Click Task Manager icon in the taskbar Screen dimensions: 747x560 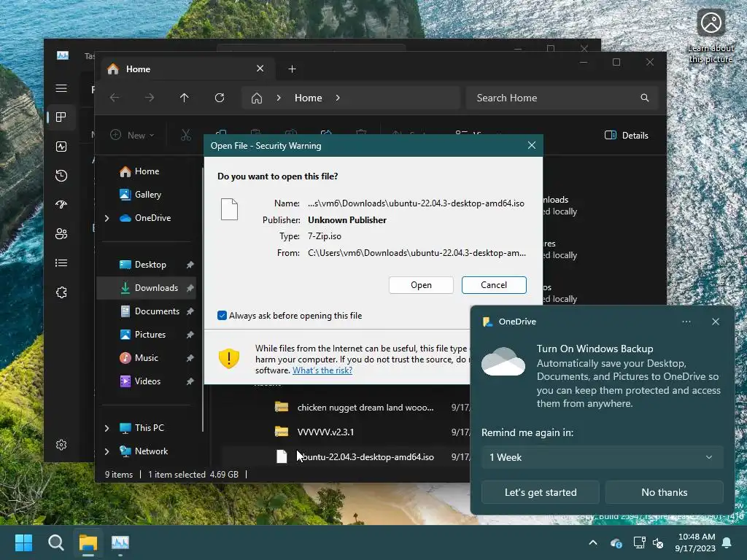(120, 542)
